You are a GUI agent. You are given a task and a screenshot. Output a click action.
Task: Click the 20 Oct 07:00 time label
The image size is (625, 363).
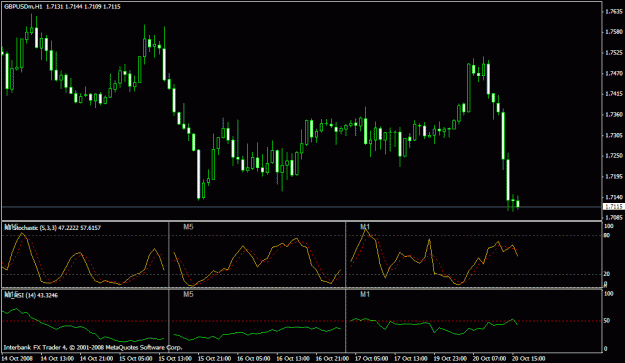point(489,358)
